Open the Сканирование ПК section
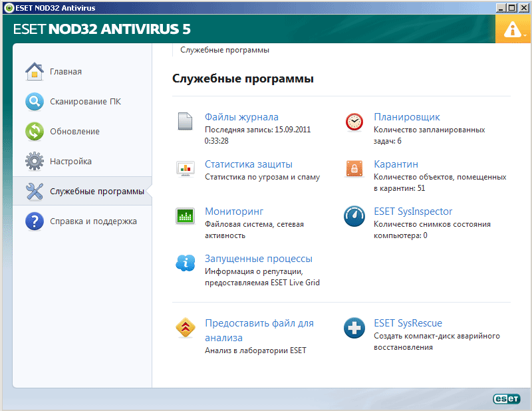532x411 pixels. 85,102
